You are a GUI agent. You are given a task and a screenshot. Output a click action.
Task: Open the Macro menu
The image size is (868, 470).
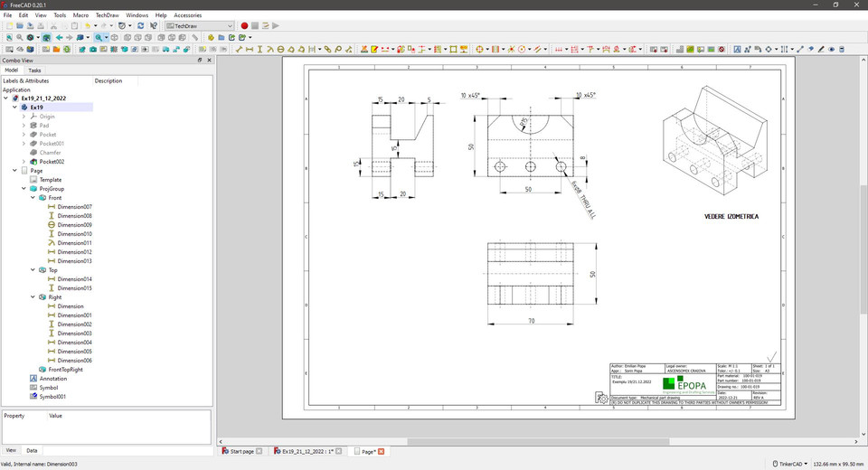(80, 15)
